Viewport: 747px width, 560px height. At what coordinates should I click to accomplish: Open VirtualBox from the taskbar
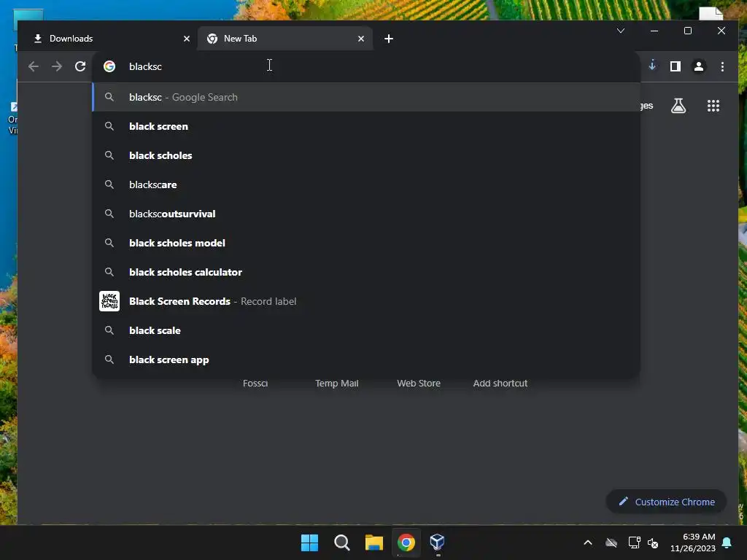(x=438, y=542)
